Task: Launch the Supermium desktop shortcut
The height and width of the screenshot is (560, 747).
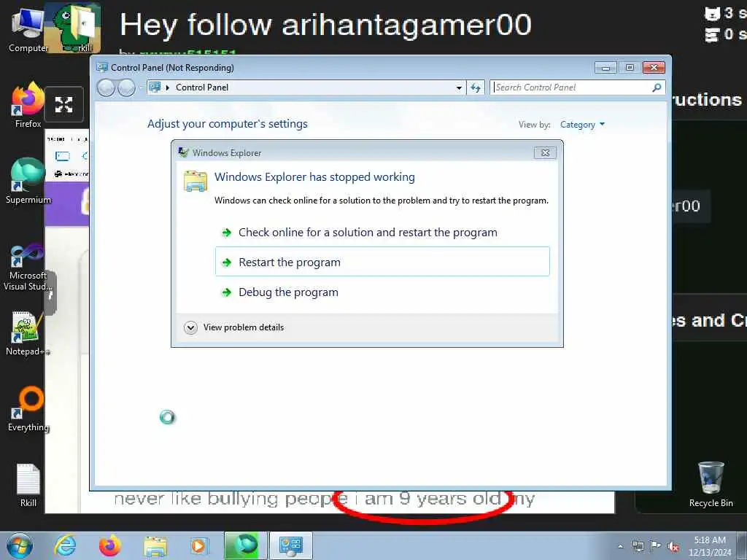Action: (28, 181)
